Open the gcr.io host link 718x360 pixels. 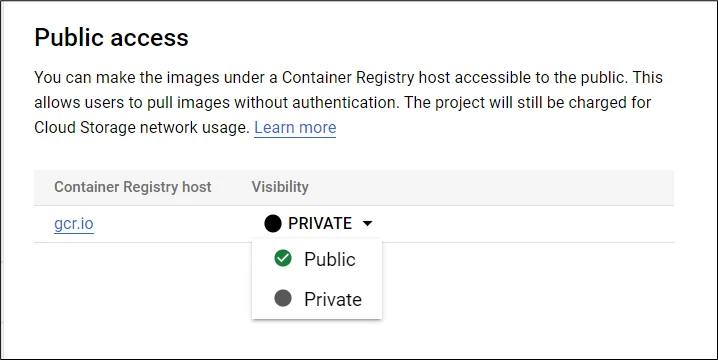[x=74, y=224]
